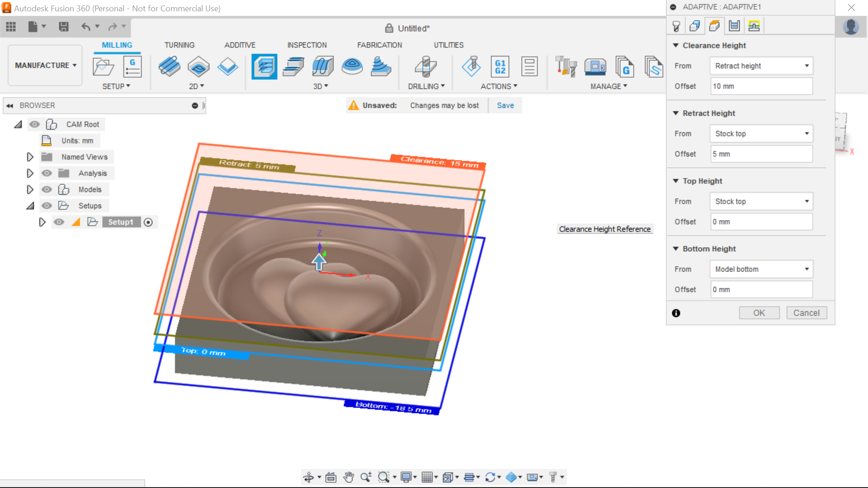Switch to the Turning tab
This screenshot has width=868, height=488.
click(179, 45)
